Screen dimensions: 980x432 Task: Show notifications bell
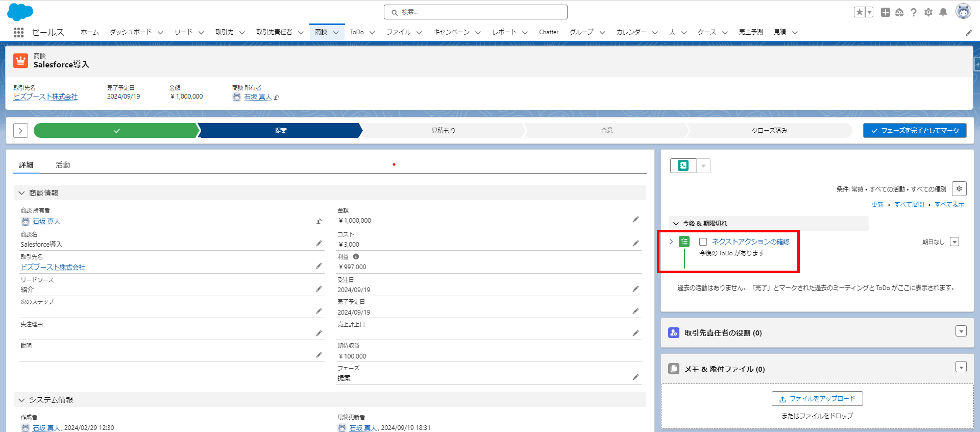943,12
